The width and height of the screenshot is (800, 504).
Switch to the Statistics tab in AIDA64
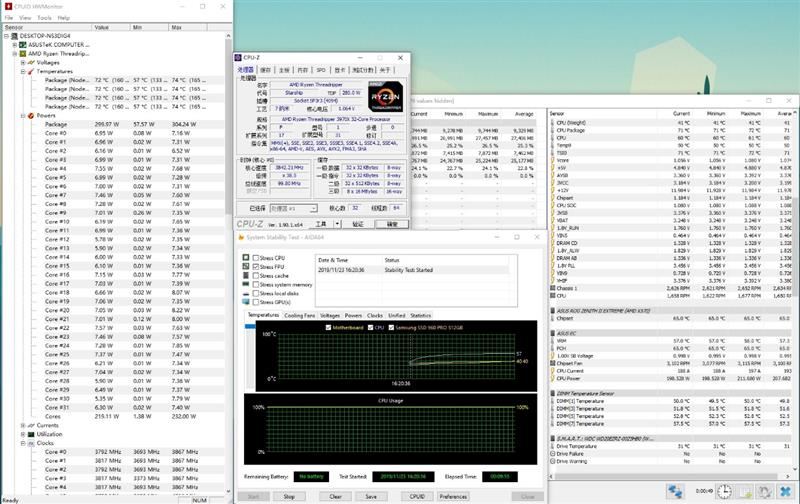420,316
